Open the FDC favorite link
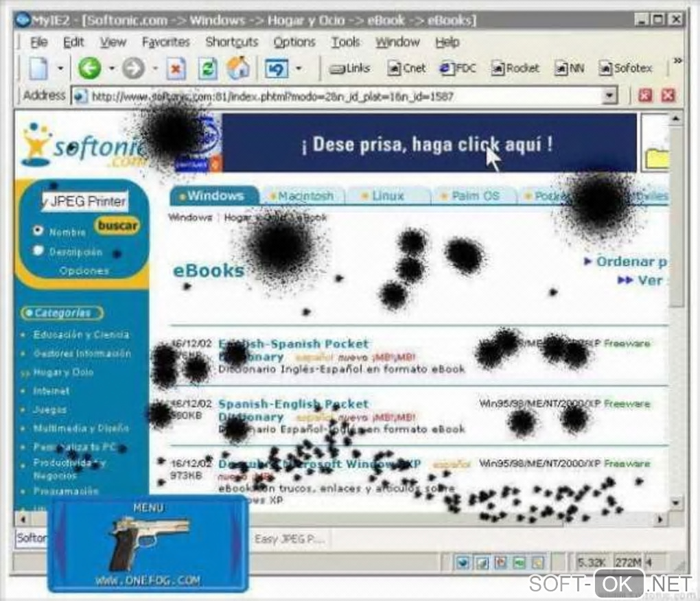The height and width of the screenshot is (601, 700). pyautogui.click(x=458, y=69)
